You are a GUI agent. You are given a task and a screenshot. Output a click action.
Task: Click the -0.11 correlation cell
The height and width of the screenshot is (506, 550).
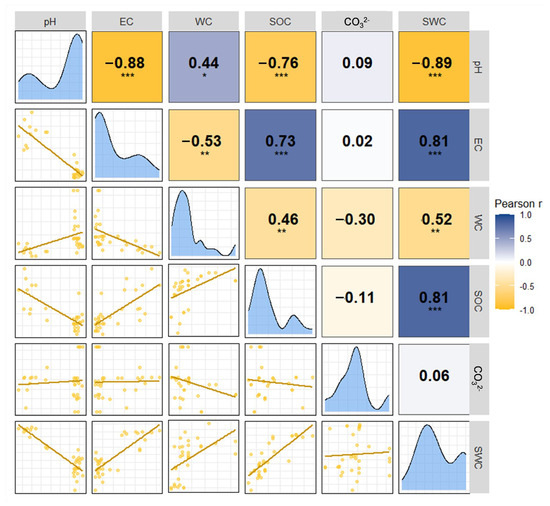pos(357,301)
